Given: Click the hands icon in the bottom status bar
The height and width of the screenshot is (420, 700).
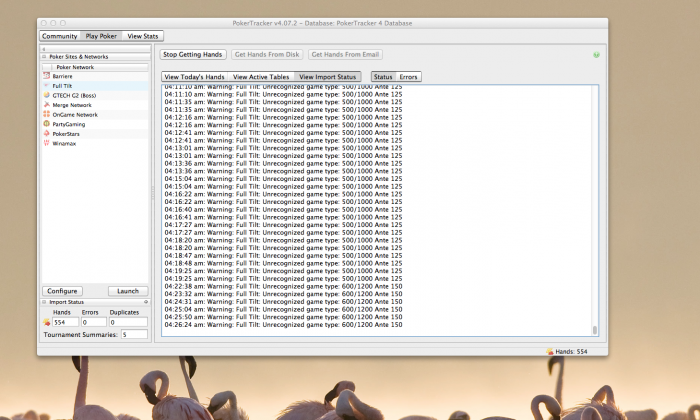Looking at the screenshot, I should pyautogui.click(x=550, y=351).
